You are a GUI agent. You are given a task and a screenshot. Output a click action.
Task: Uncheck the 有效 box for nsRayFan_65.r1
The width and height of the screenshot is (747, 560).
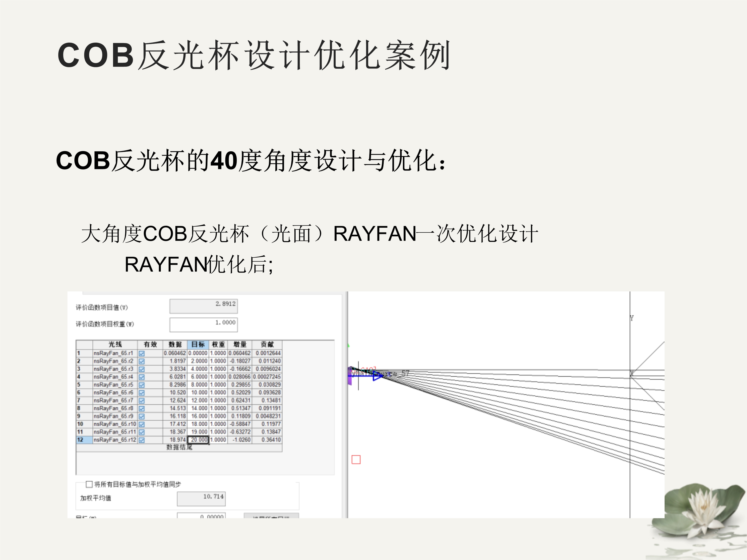[142, 353]
